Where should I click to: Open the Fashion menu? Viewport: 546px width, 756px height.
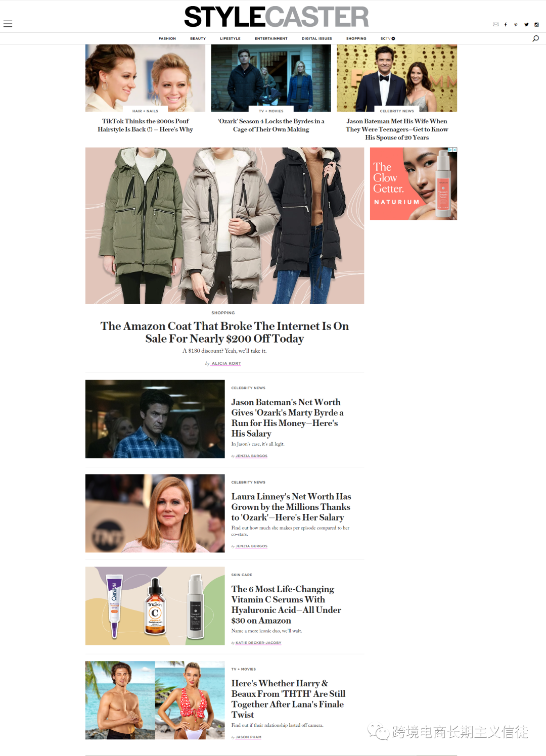pos(167,38)
